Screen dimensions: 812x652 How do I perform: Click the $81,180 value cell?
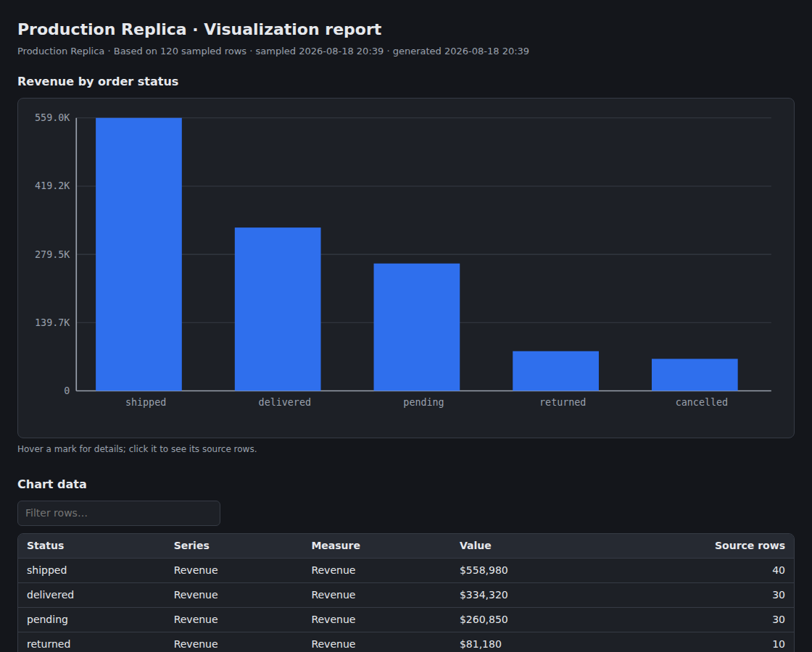(481, 644)
